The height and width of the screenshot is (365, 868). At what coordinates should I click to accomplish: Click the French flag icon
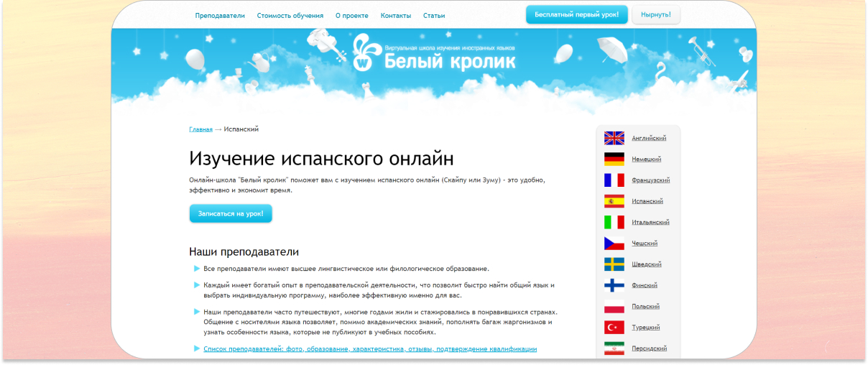click(x=614, y=180)
